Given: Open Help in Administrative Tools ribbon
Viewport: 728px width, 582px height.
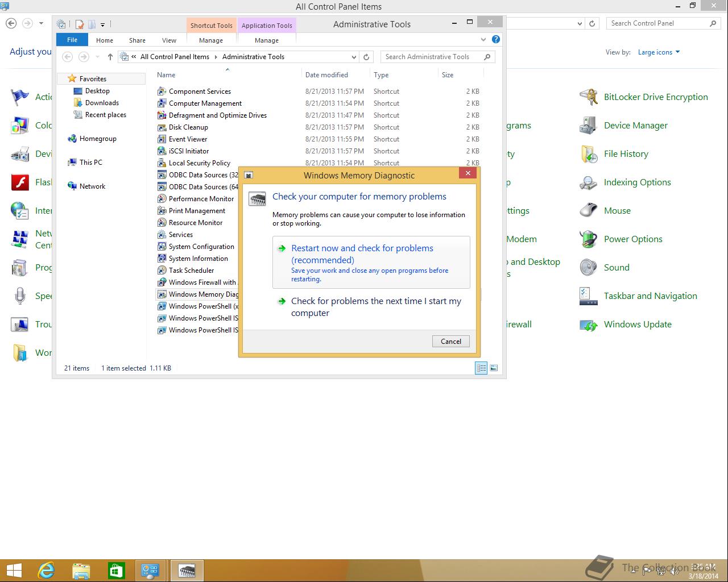Looking at the screenshot, I should point(496,39).
